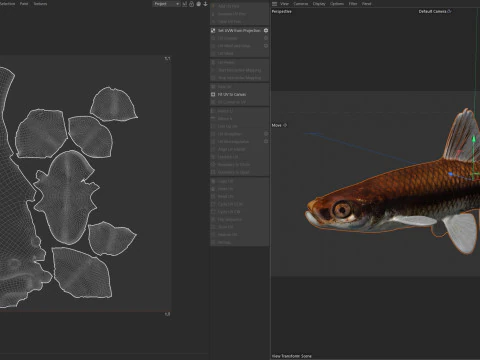Open UV Rectangularize options gear
The height and width of the screenshot is (360, 480).
pyautogui.click(x=266, y=141)
